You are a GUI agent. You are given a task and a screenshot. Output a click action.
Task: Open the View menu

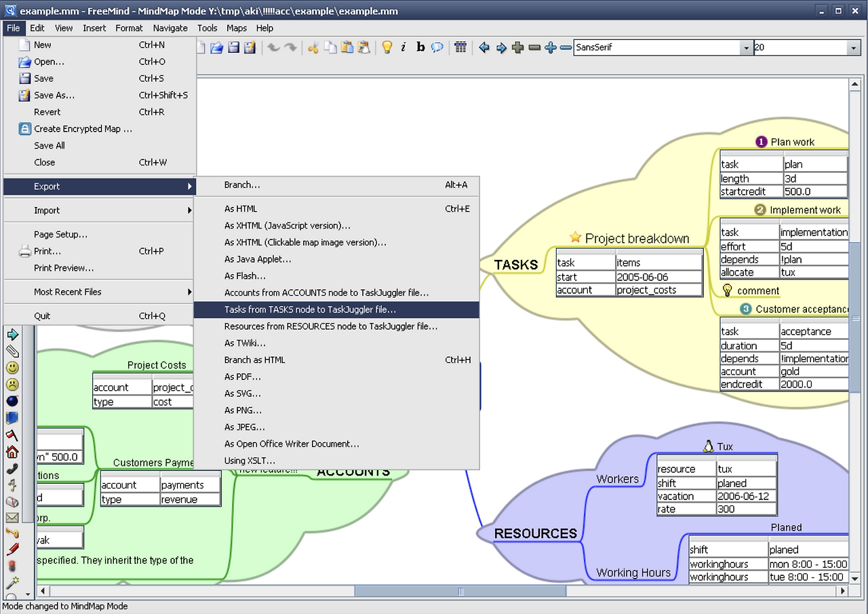(x=64, y=28)
